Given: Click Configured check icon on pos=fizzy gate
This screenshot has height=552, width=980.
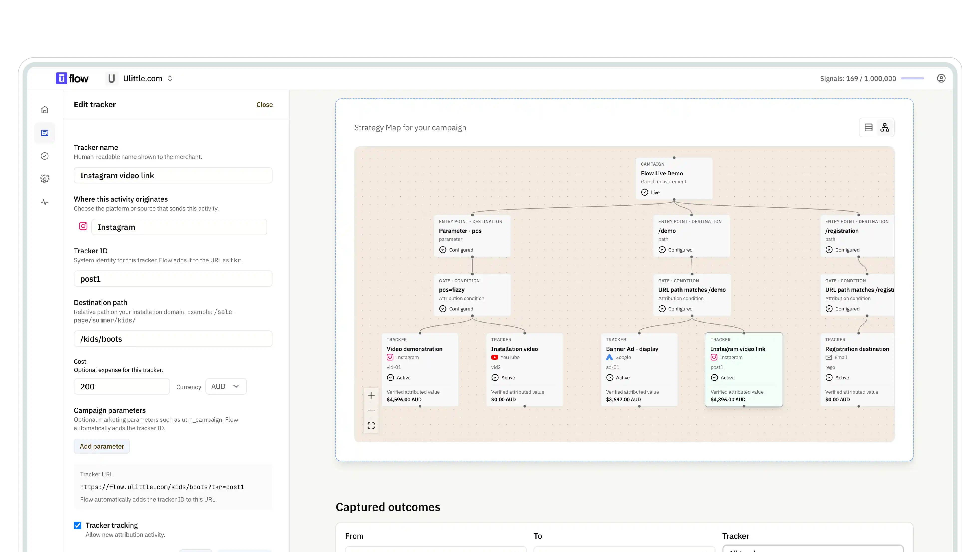Looking at the screenshot, I should 442,309.
